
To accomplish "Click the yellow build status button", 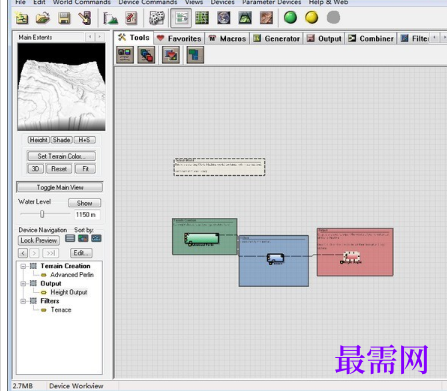I will pyautogui.click(x=312, y=17).
